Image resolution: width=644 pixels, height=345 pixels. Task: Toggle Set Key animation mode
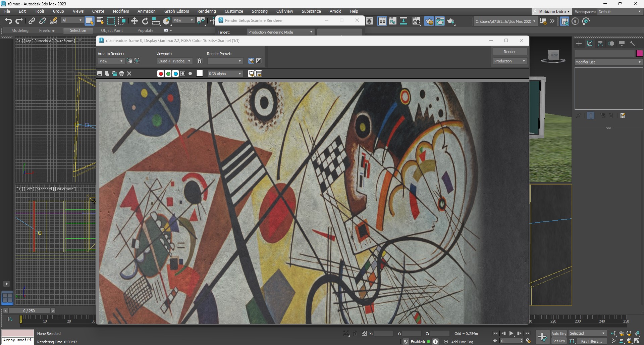tap(559, 341)
